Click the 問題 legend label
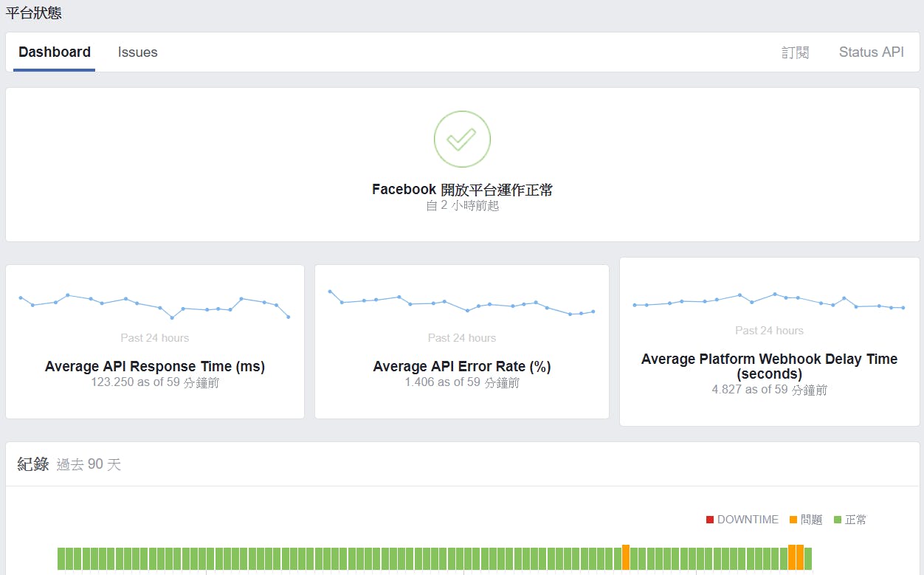 (x=811, y=520)
